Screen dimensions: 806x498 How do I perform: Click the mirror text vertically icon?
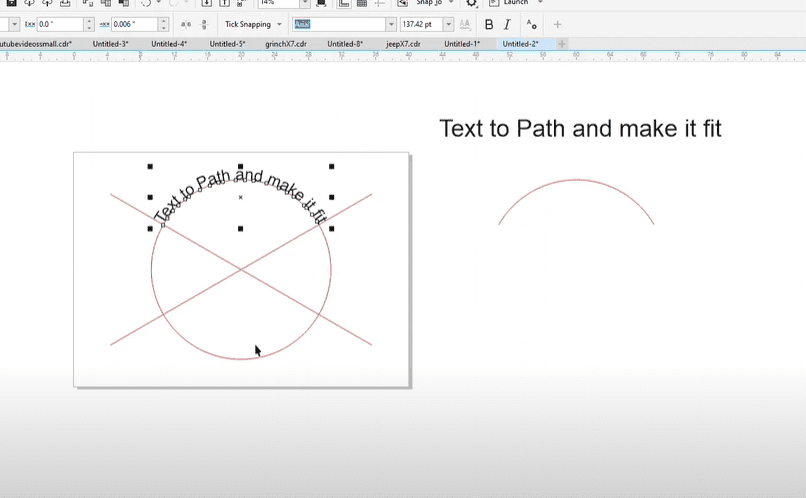204,24
